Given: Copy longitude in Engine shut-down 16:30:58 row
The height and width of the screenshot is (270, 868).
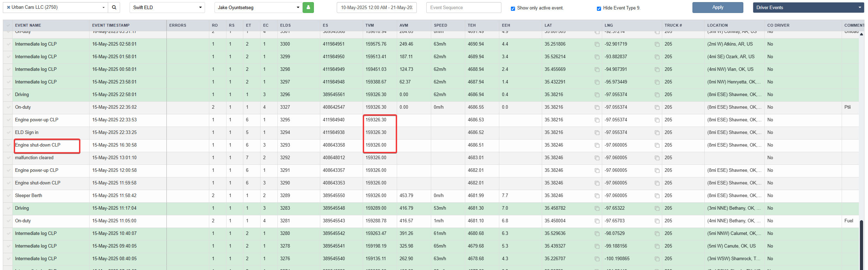Looking at the screenshot, I should point(657,145).
